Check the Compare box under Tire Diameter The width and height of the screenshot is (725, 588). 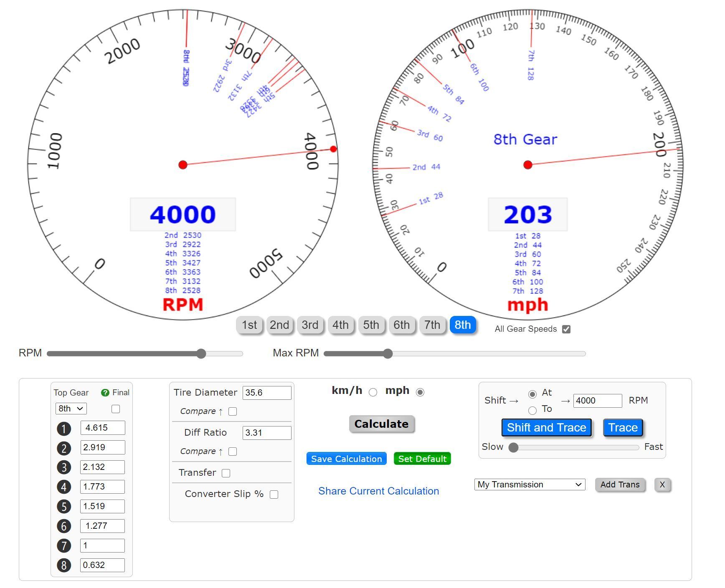(x=232, y=411)
